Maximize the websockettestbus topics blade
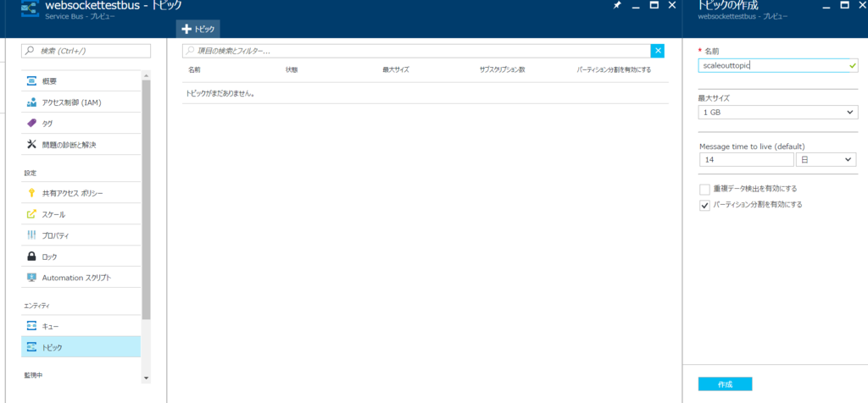This screenshot has width=868, height=403. [x=654, y=5]
